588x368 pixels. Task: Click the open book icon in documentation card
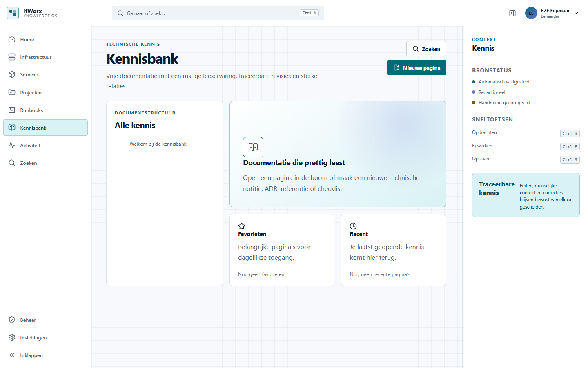pos(253,147)
